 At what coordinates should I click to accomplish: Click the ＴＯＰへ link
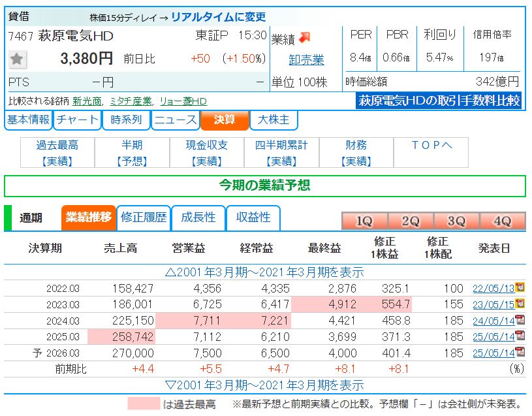coord(431,146)
